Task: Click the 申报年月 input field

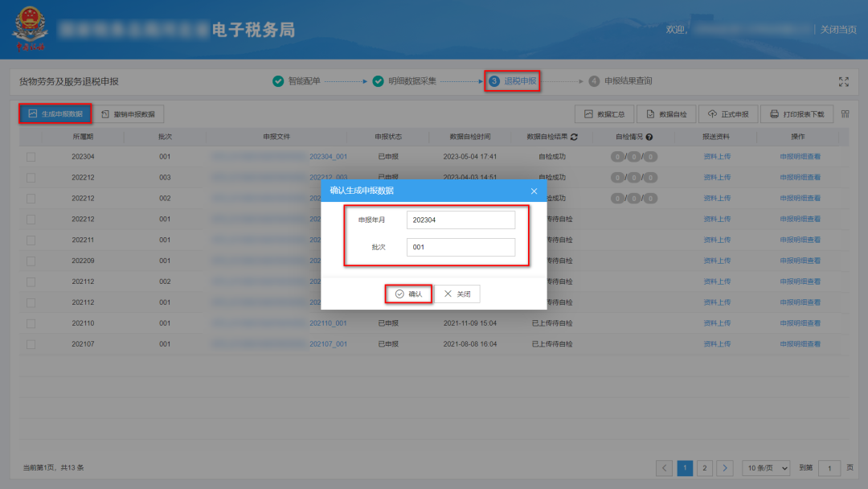Action: click(460, 220)
